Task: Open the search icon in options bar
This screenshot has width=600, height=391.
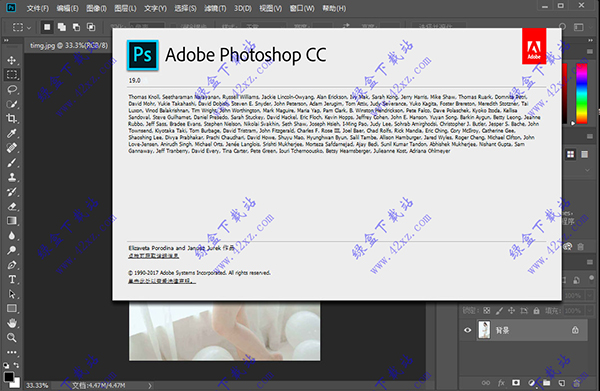Action: point(562,27)
